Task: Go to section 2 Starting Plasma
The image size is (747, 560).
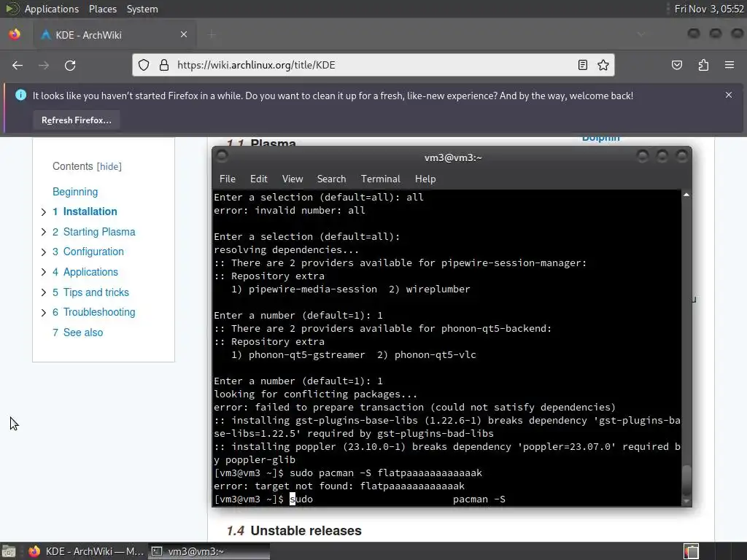Action: pyautogui.click(x=94, y=232)
